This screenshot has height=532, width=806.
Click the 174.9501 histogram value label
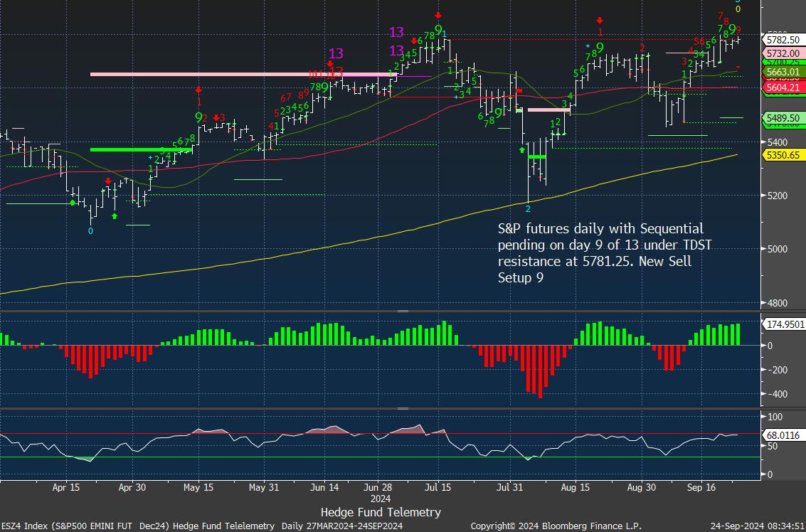coord(783,324)
